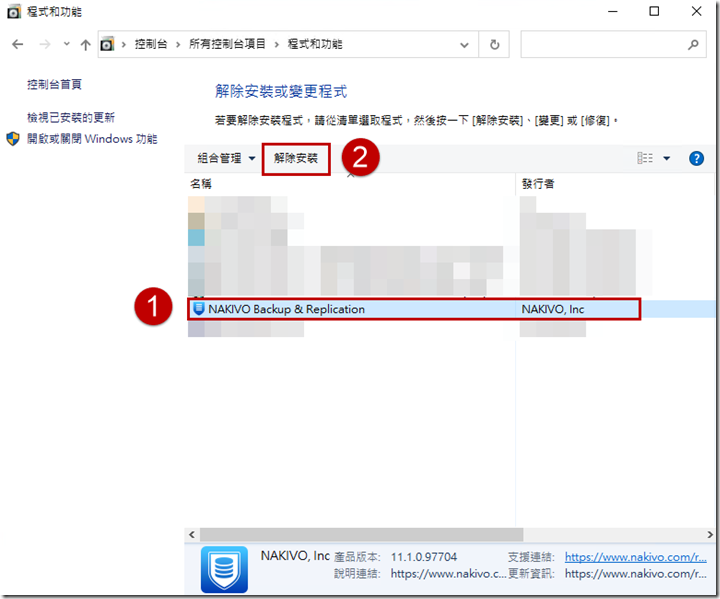
Task: Close the 程式和功能 window
Action: coord(696,11)
